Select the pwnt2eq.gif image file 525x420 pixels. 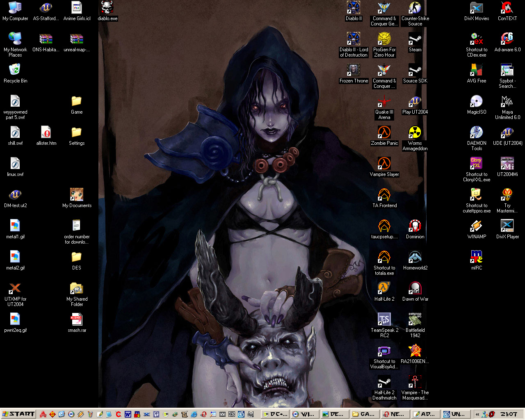click(x=15, y=323)
